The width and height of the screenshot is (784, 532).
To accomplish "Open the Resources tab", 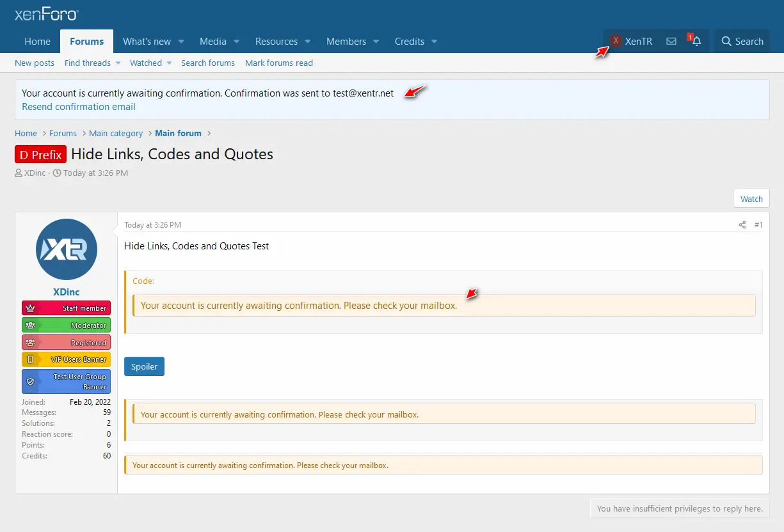I will tap(276, 41).
